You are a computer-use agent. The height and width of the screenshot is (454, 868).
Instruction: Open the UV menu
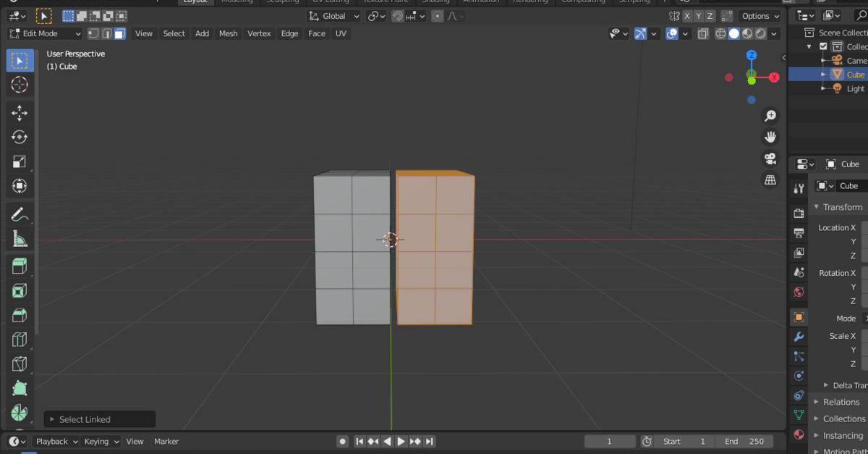pyautogui.click(x=341, y=33)
